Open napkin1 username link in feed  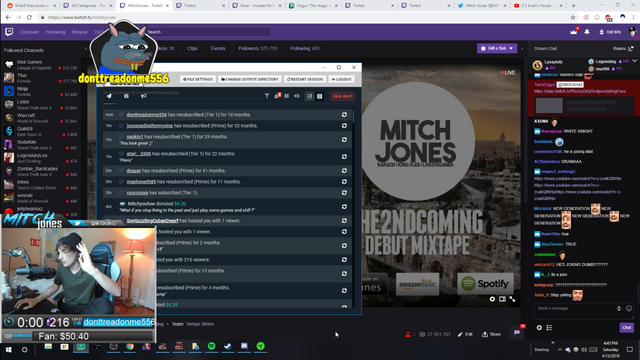click(x=135, y=137)
